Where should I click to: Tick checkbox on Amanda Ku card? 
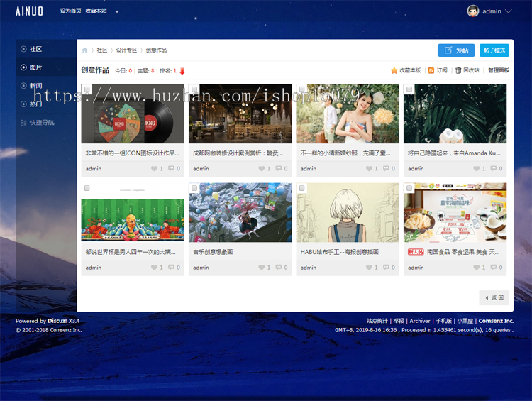pos(409,89)
